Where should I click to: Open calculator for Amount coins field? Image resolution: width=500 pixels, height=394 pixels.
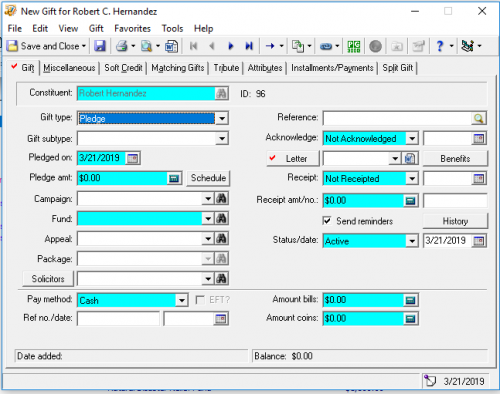(x=410, y=319)
